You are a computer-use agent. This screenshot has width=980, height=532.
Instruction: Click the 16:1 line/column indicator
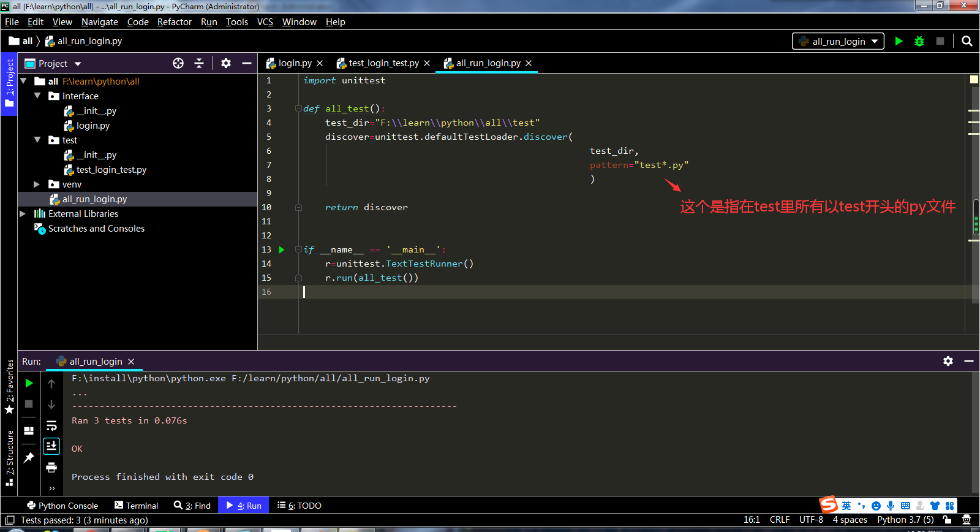(x=752, y=520)
